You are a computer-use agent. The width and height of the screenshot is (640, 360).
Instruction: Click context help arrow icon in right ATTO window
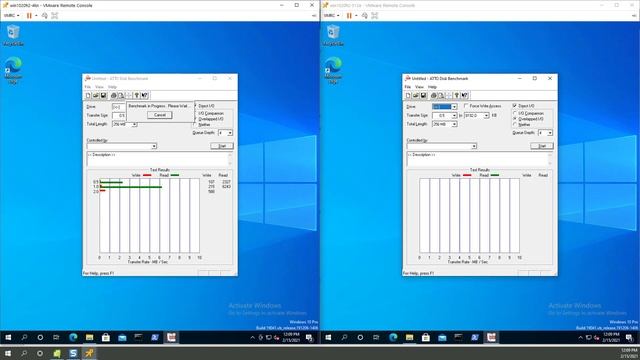pyautogui.click(x=464, y=96)
